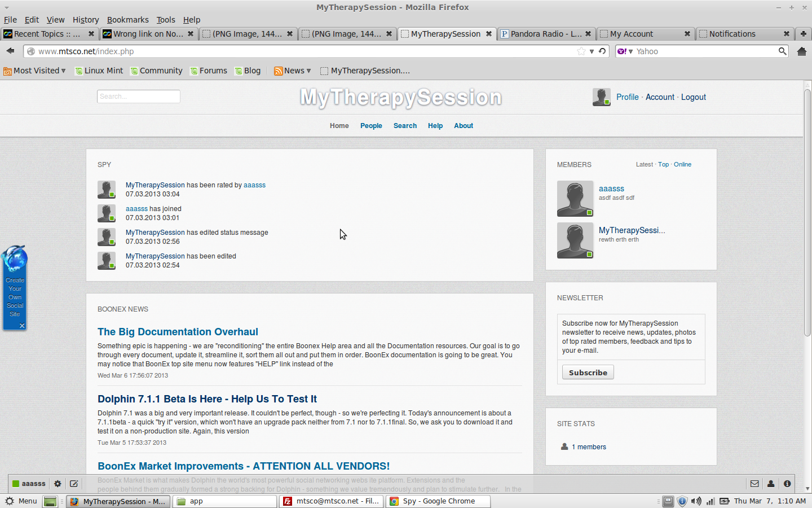
Task: Click the browser back arrow
Action: (10, 51)
